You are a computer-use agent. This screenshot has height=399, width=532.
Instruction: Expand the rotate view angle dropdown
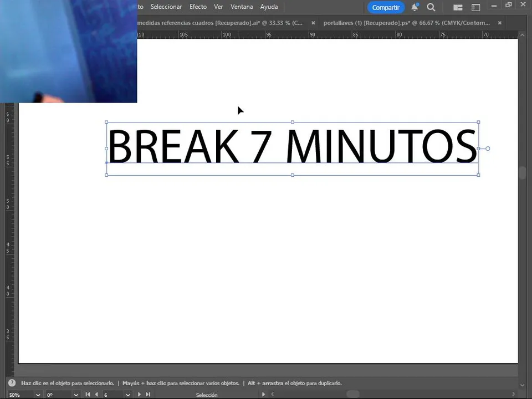[x=76, y=395]
